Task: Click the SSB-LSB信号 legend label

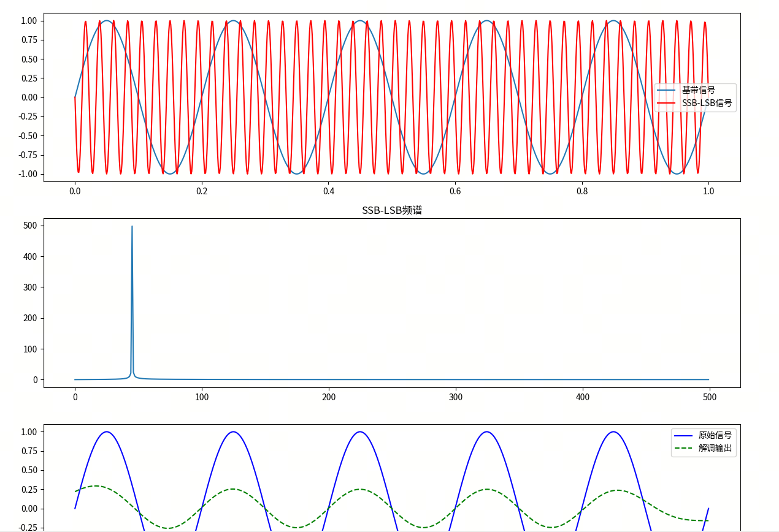Action: click(707, 103)
